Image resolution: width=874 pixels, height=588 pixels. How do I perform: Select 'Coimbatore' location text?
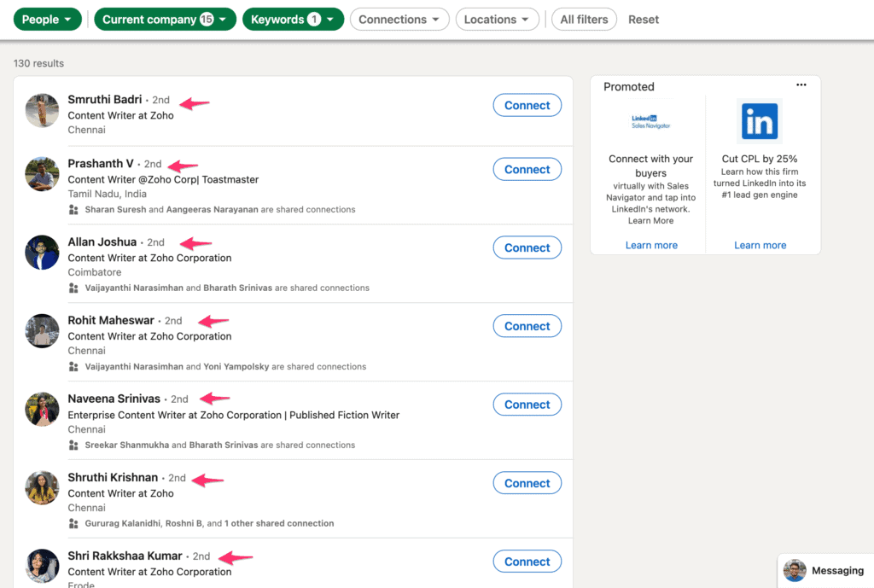94,272
